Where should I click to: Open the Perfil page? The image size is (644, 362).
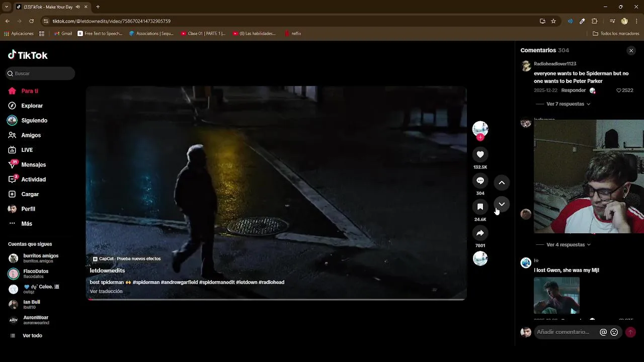22,209
